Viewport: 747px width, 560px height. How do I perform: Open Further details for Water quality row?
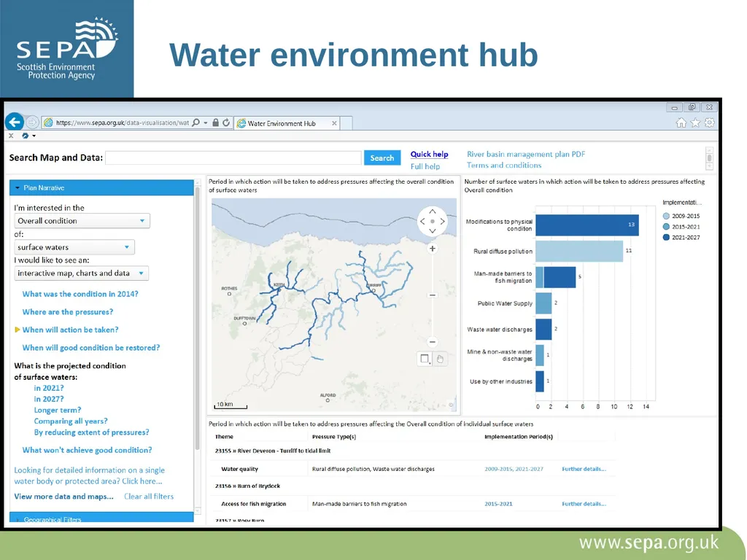[x=584, y=469]
